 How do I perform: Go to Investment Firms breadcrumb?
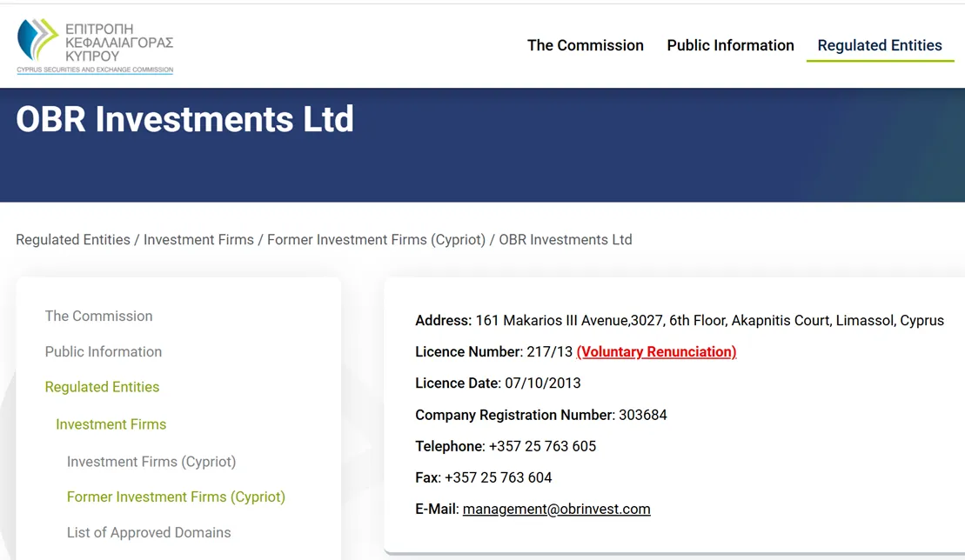click(x=198, y=240)
